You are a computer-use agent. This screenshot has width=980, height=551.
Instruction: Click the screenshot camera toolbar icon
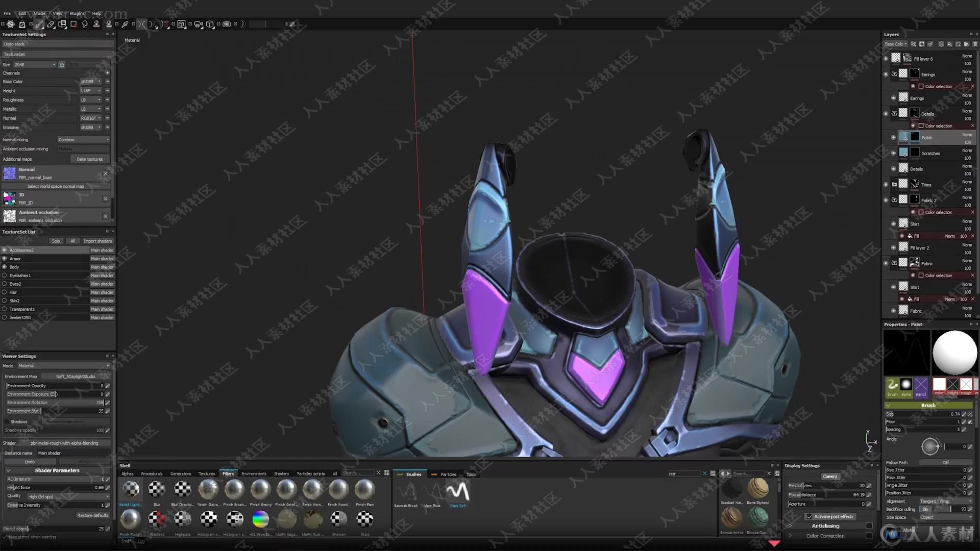click(226, 24)
